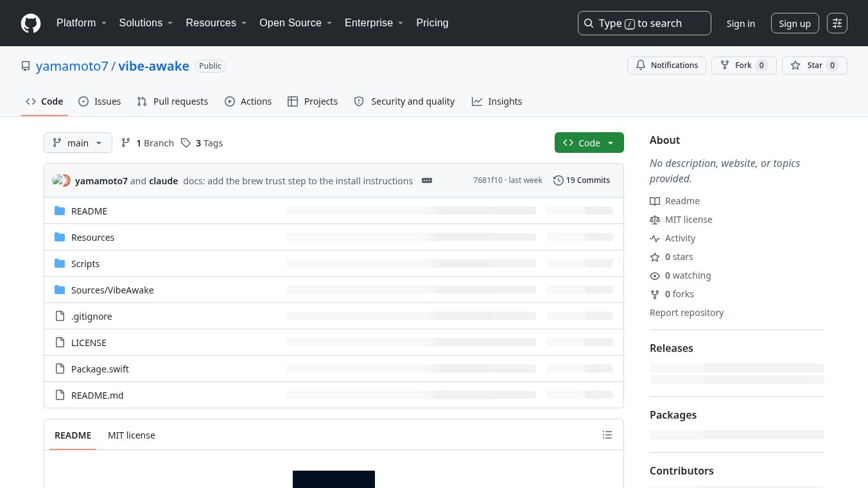The image size is (868, 488).
Task: Open the README.md file name
Action: point(97,395)
